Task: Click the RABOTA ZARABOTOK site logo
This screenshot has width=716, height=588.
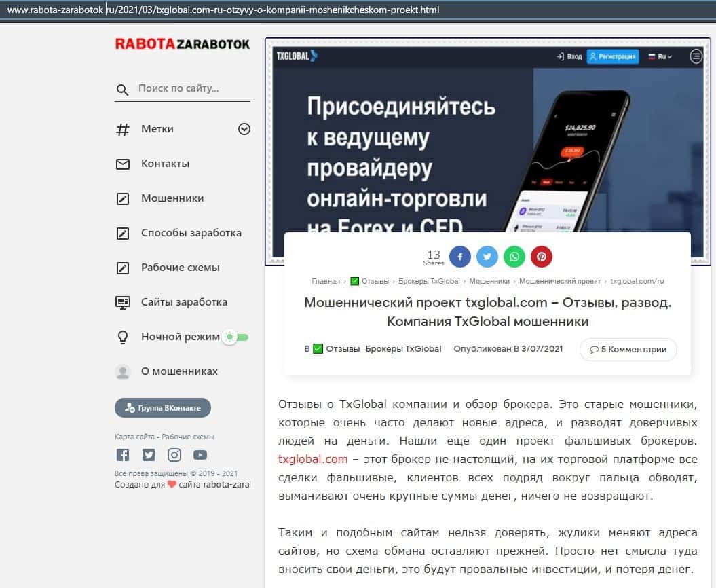Action: click(x=182, y=44)
